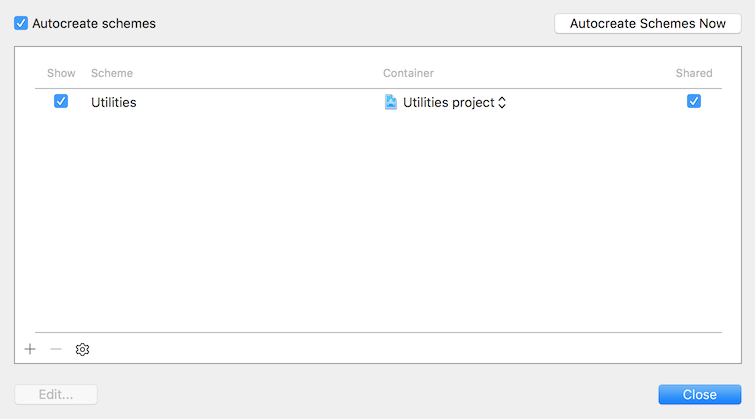Image resolution: width=755 pixels, height=419 pixels.
Task: Click the Container column header
Action: click(408, 73)
